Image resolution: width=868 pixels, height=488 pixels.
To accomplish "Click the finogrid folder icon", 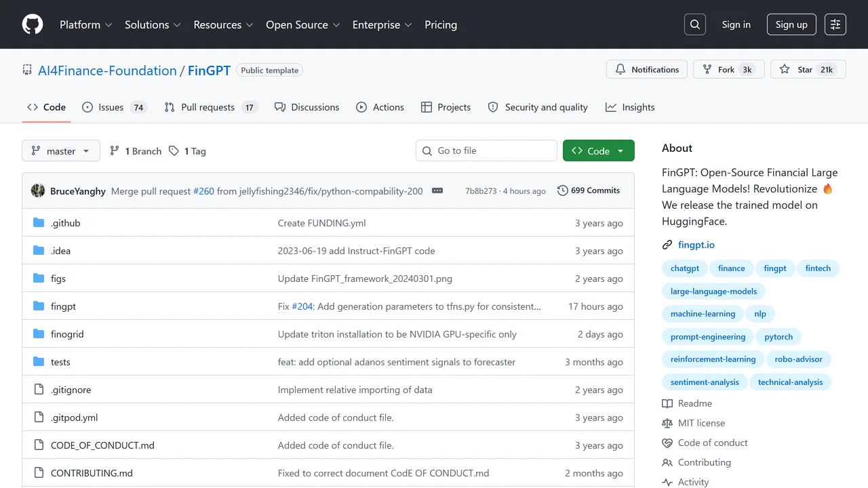I will 39,334.
